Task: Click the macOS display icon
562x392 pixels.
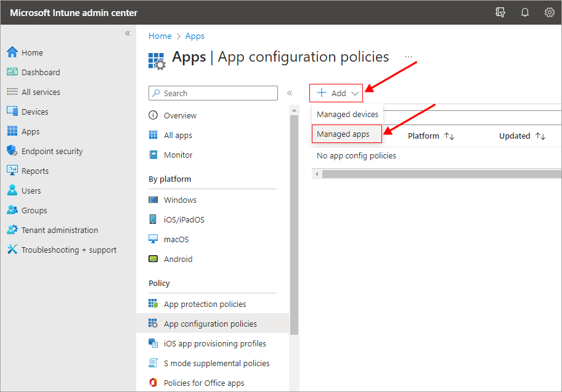Action: point(153,239)
